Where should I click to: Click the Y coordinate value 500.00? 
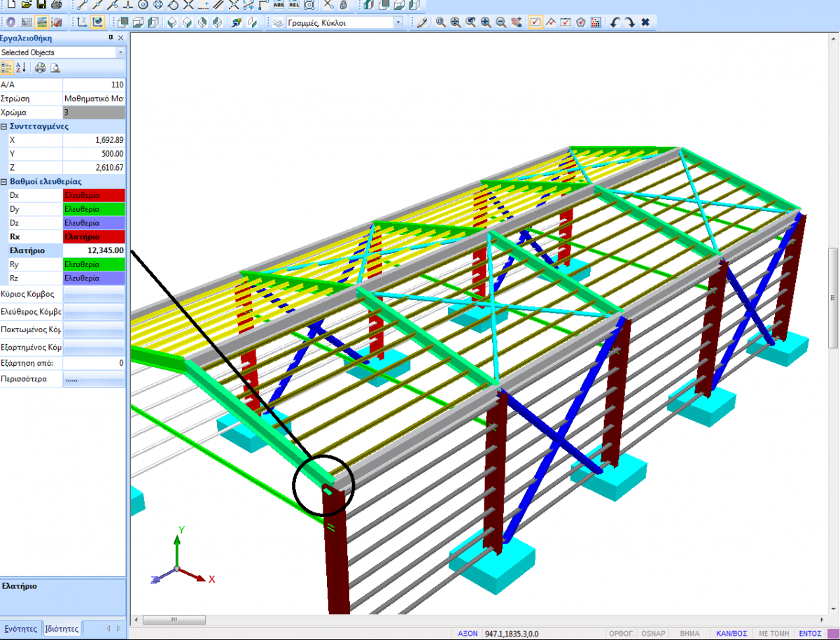tap(94, 154)
